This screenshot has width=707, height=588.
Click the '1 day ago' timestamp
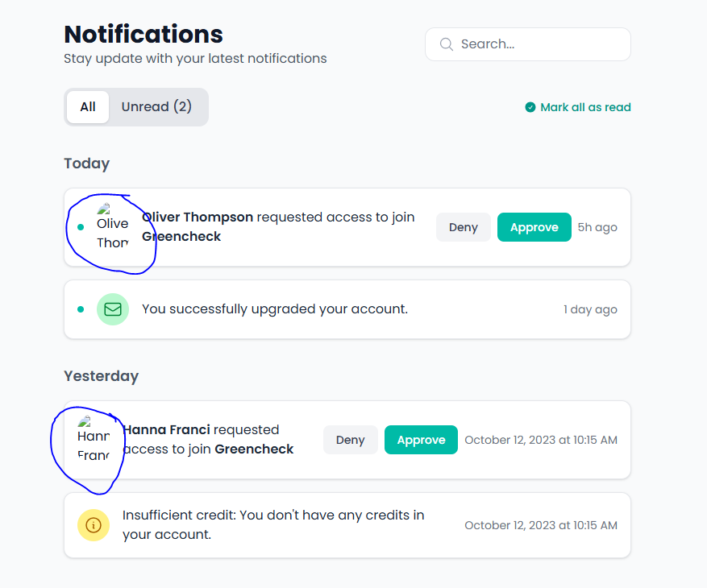pyautogui.click(x=590, y=309)
